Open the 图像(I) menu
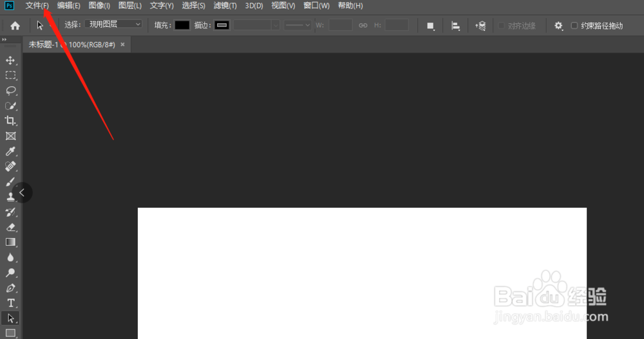Image resolution: width=644 pixels, height=339 pixels. [x=99, y=6]
